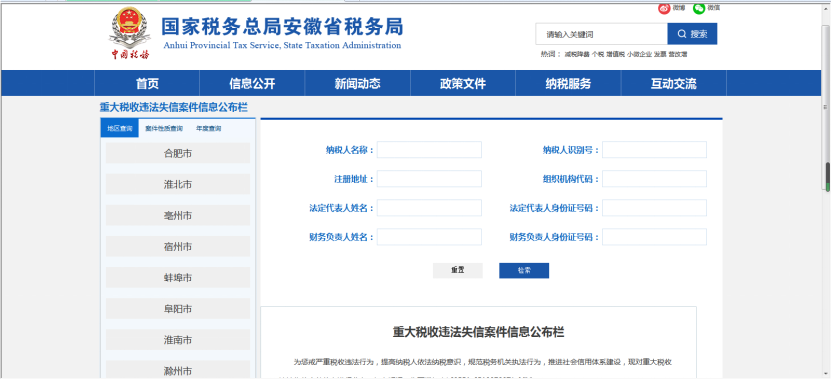
Task: Select 滁州市 in the region list
Action: pos(178,370)
